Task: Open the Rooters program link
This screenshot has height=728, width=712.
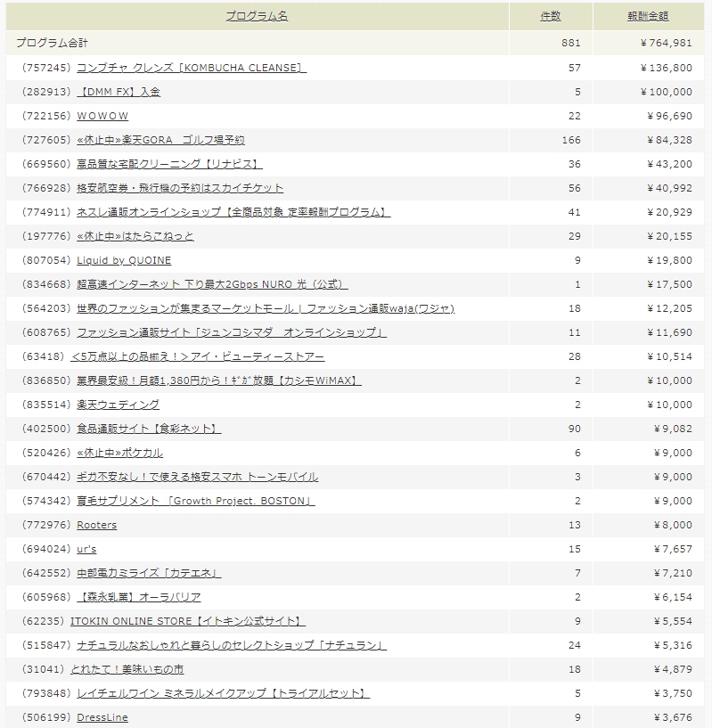Action: click(x=96, y=526)
